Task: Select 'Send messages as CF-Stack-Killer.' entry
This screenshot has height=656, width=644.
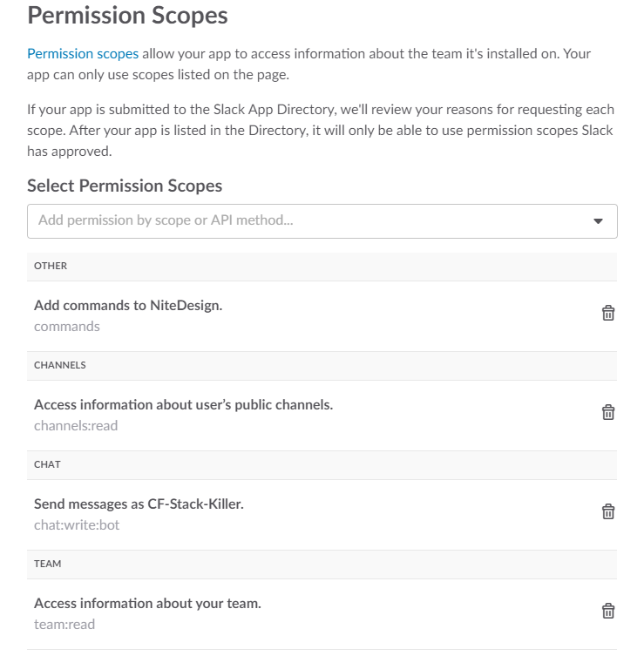Action: 139,504
